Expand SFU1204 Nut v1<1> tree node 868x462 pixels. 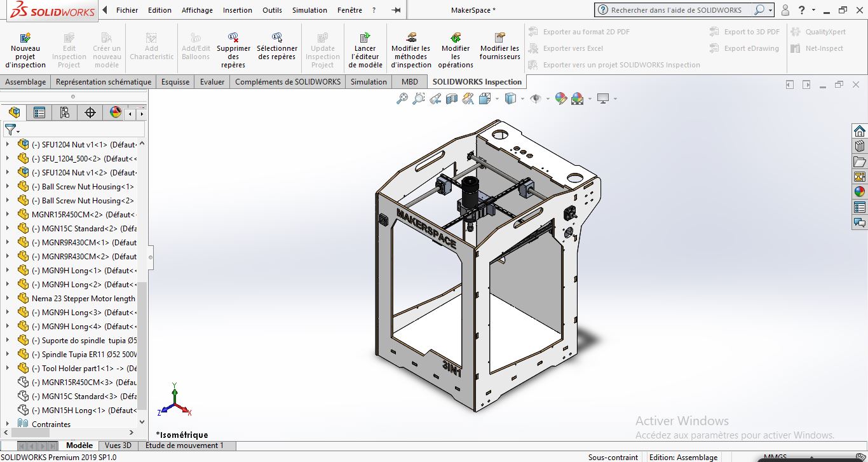[8, 144]
